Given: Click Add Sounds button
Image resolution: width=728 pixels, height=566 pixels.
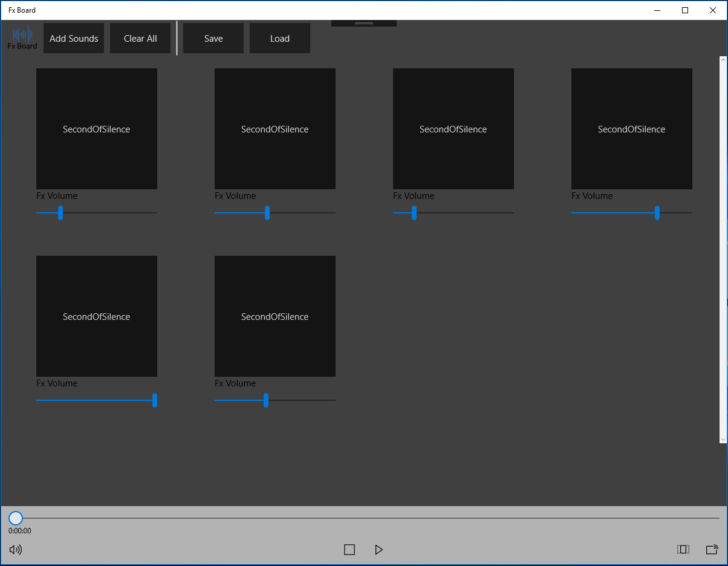Looking at the screenshot, I should pos(74,38).
